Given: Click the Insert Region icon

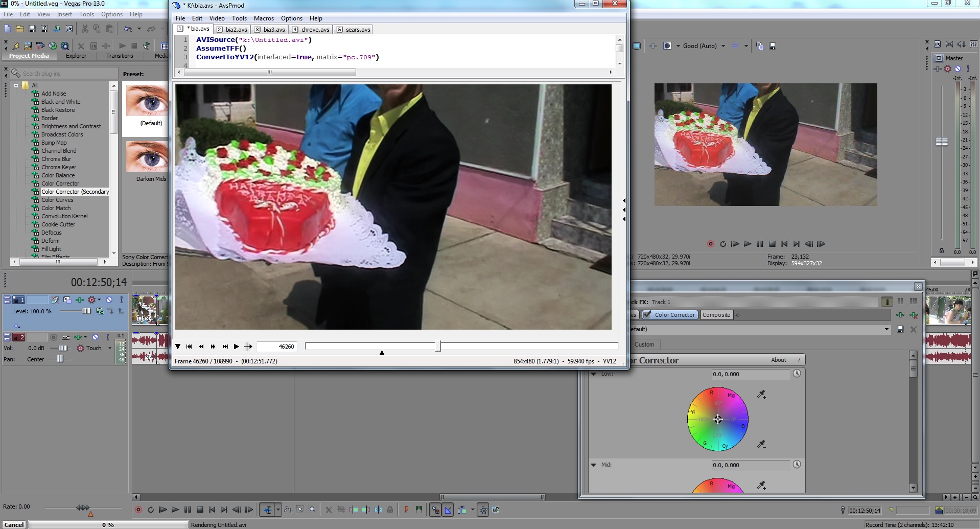Looking at the screenshot, I should (x=419, y=510).
